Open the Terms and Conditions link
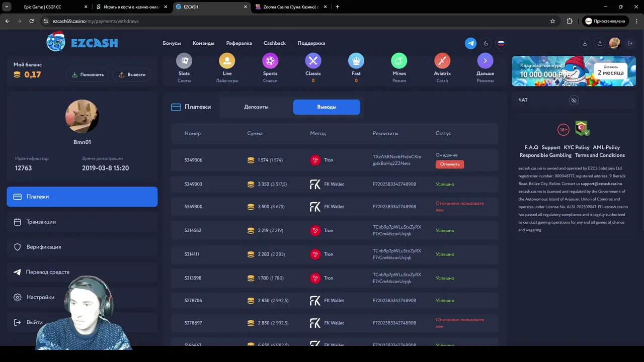Viewport: 644px width, 362px height. [x=600, y=155]
